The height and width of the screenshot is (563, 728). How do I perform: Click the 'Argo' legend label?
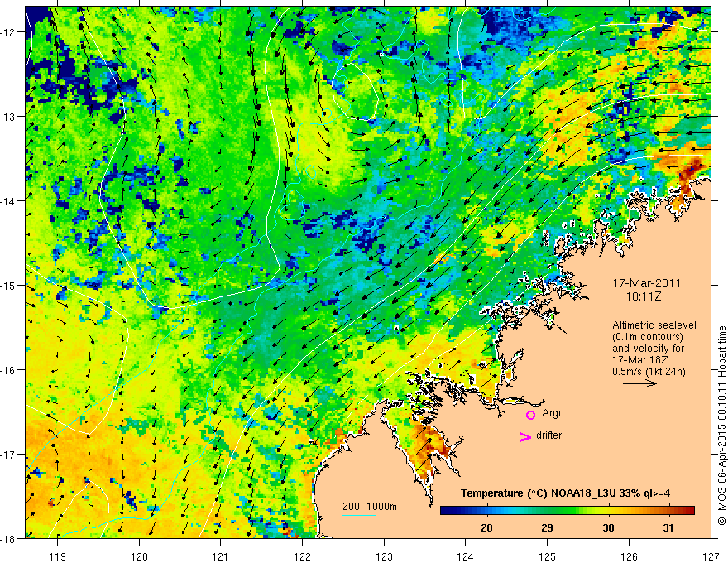[553, 413]
